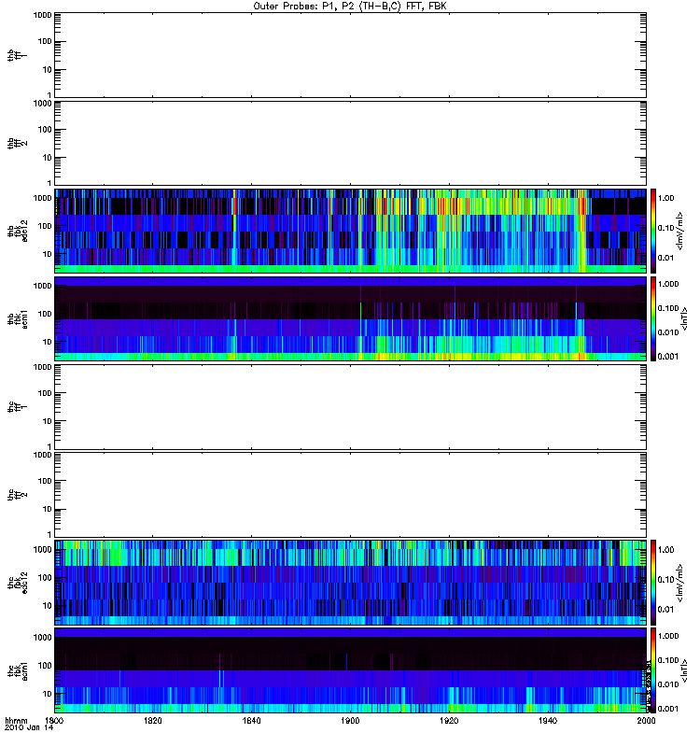Click the '1' y-tick of thb fff 2 panel
Viewport: 700px width, 747px height.
(x=49, y=183)
